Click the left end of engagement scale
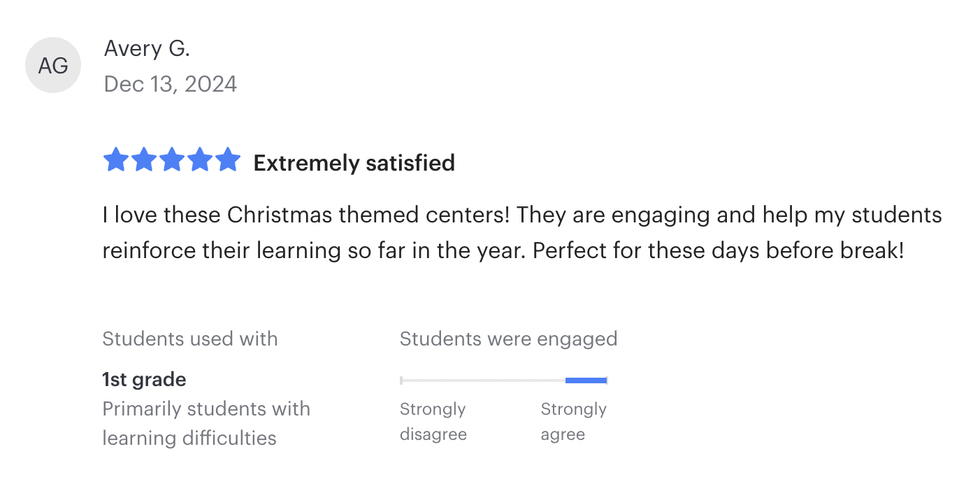 [x=401, y=380]
